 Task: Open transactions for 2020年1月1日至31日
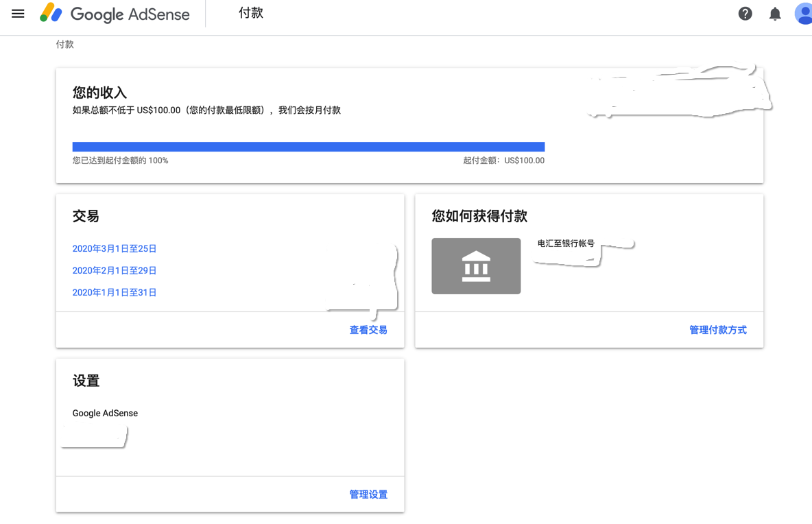tap(115, 293)
